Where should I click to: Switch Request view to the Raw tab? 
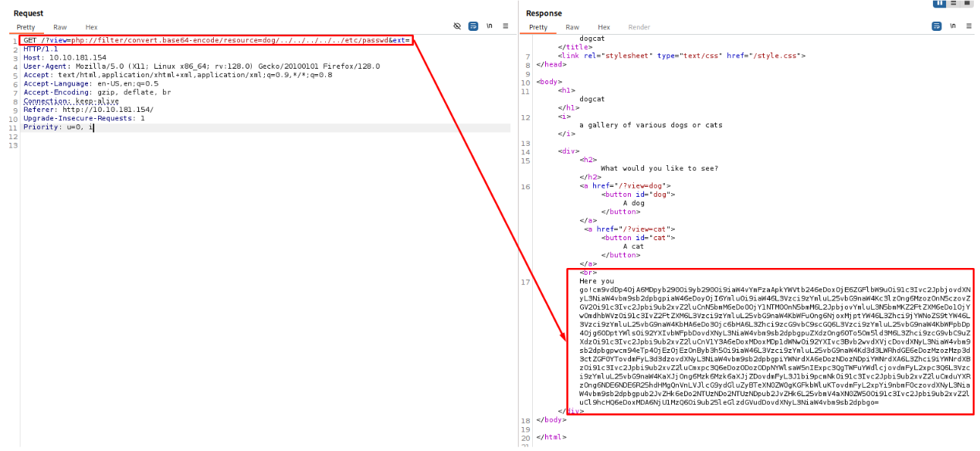59,27
